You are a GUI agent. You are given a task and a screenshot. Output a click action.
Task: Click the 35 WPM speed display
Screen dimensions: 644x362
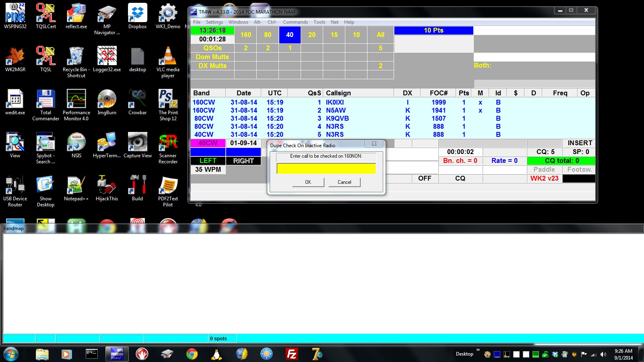point(208,169)
